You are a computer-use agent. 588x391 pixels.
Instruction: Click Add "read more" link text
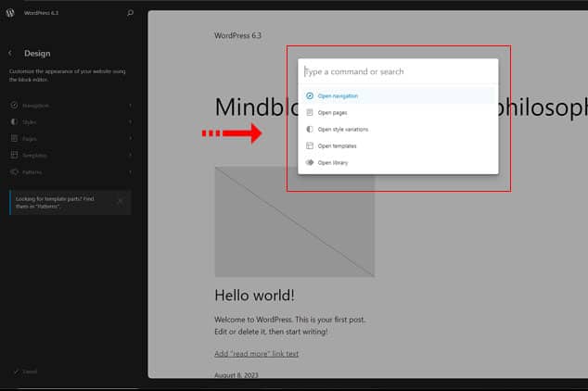pos(257,354)
